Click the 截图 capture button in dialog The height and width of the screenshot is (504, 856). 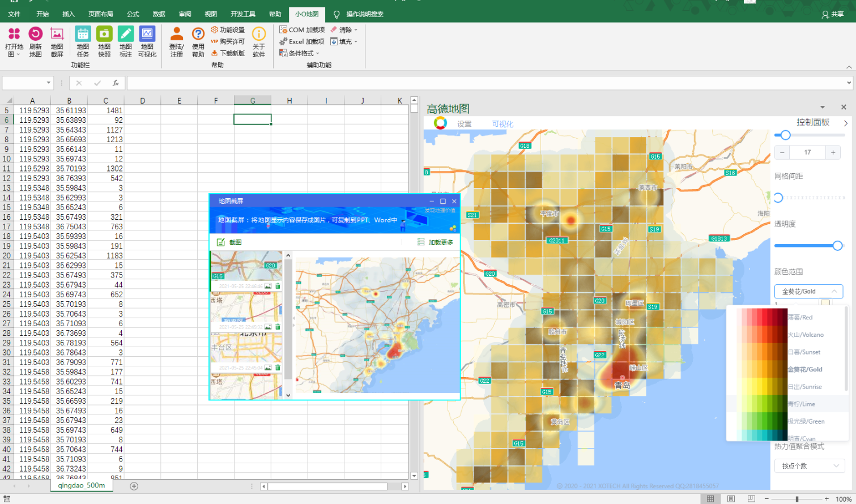pos(229,242)
